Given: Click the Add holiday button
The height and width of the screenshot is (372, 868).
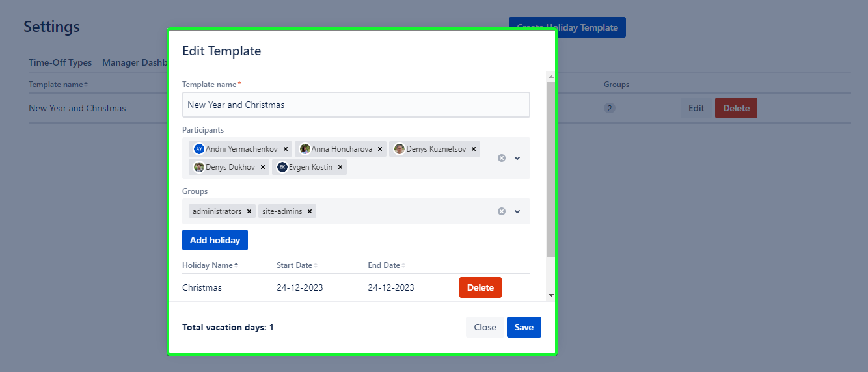Looking at the screenshot, I should tap(215, 240).
